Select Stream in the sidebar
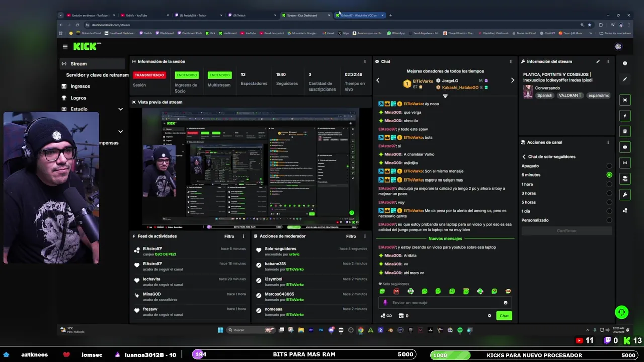The width and height of the screenshot is (644, 362). coord(92,64)
